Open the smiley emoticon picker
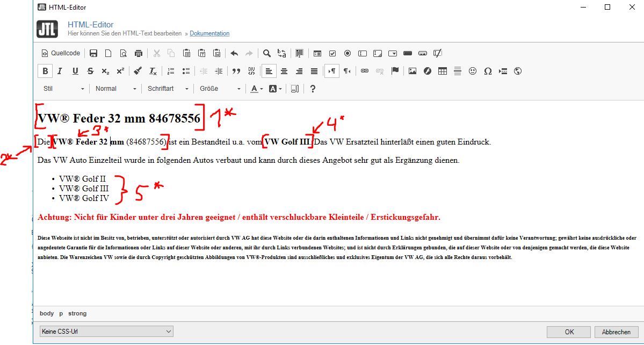 coord(473,71)
